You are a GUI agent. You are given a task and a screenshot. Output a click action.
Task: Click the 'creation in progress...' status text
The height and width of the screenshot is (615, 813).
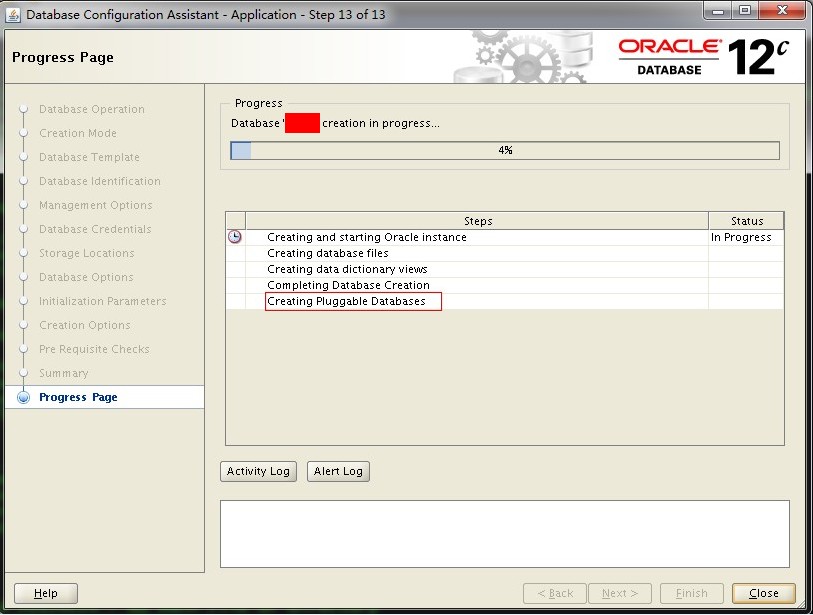point(381,123)
